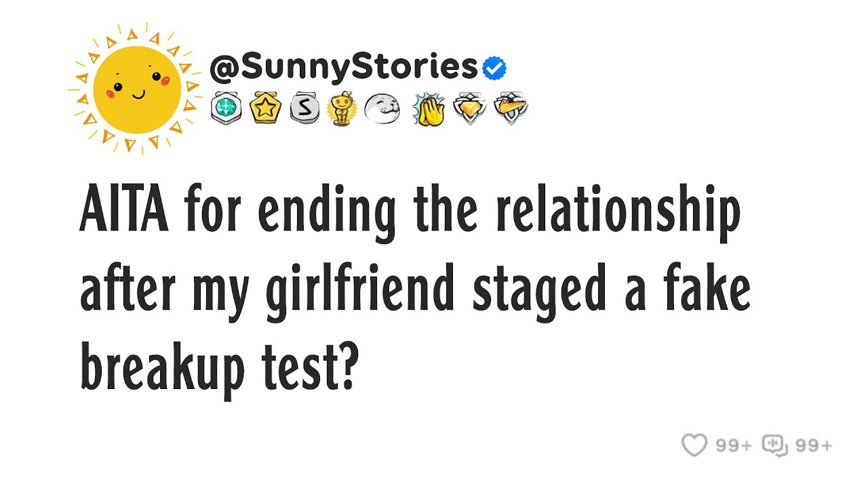Click the teal diamond award badge

[x=226, y=109]
